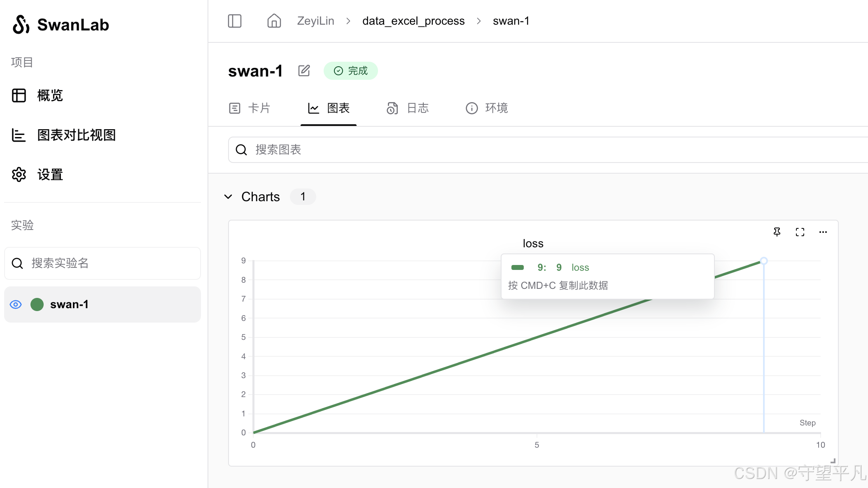868x488 pixels.
Task: Hide swan-1 experiment using the eye toggle
Action: [x=15, y=304]
